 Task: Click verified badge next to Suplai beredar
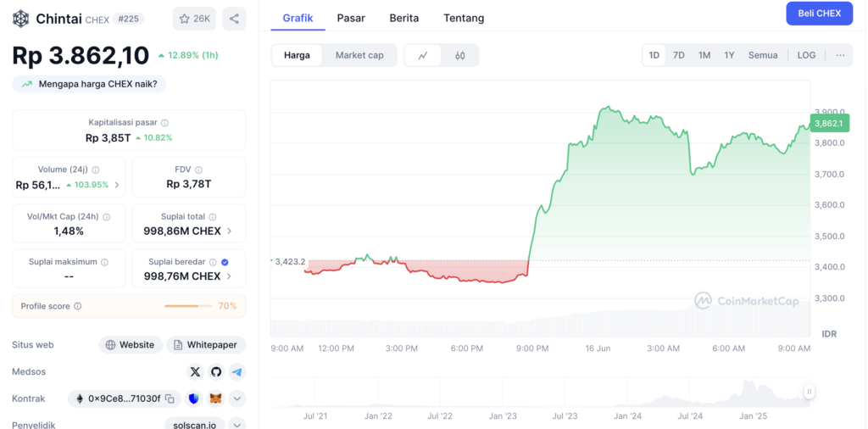[225, 262]
